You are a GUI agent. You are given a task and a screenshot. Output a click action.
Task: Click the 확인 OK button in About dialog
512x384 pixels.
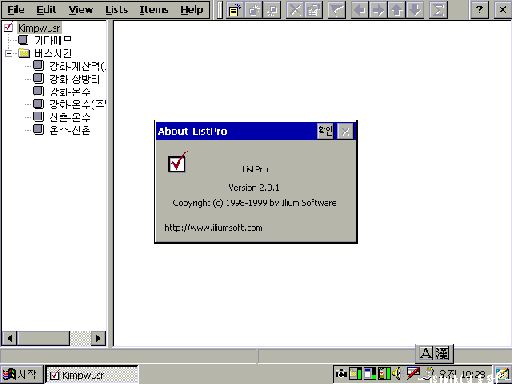click(325, 131)
